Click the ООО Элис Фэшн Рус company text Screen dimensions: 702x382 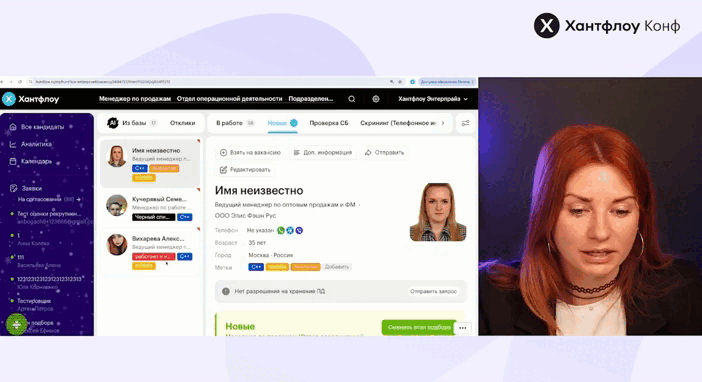pos(245,216)
